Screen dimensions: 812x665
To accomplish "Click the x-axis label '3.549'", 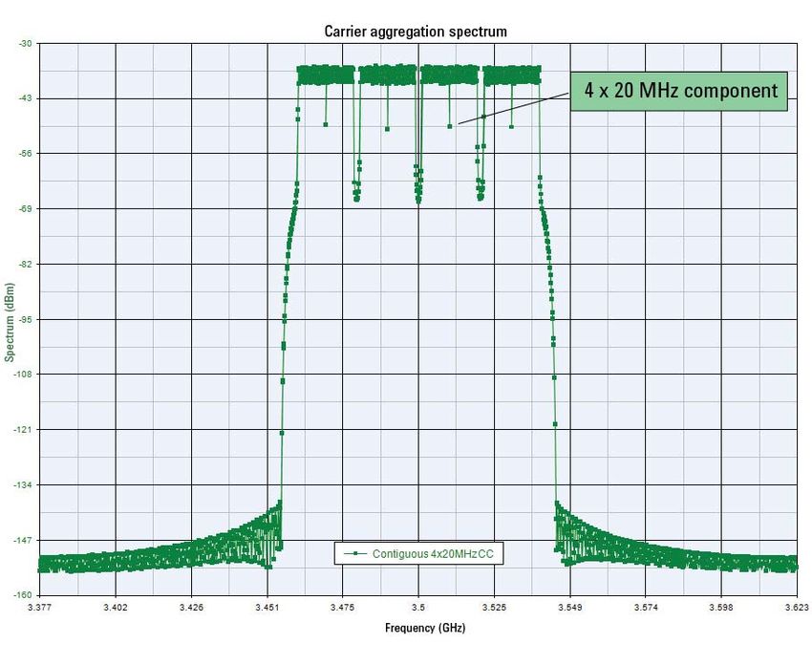I will (570, 608).
